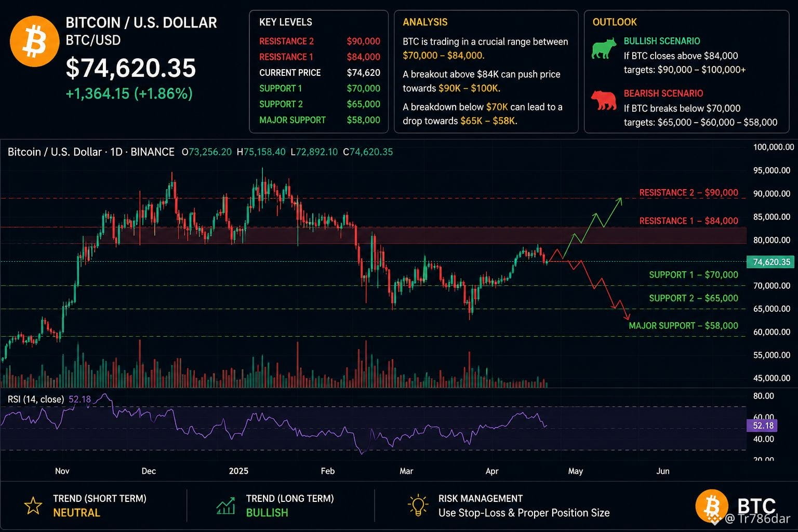
Task: Select the "BEARISH SCENARIO" heading
Action: (663, 94)
